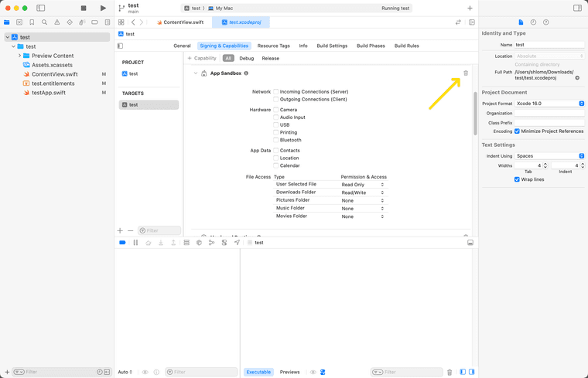Open Music Folder permission dropdown
The image size is (588, 378).
click(x=363, y=209)
